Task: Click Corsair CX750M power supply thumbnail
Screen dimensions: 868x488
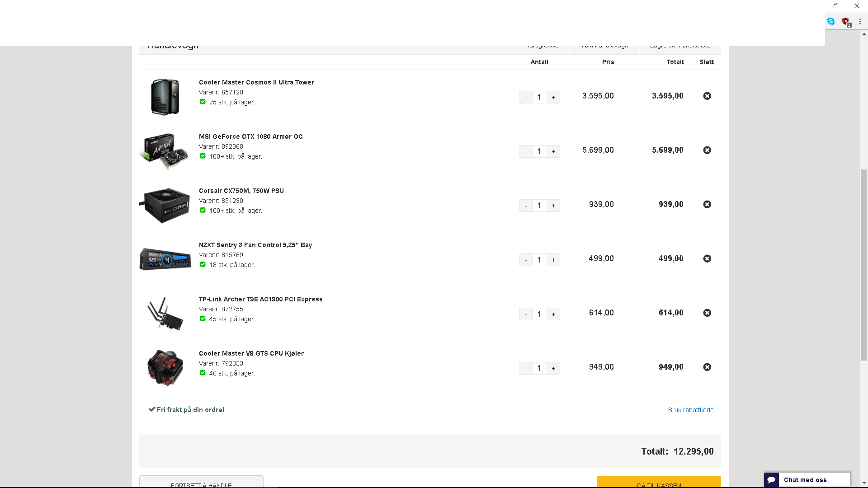Action: [x=165, y=205]
